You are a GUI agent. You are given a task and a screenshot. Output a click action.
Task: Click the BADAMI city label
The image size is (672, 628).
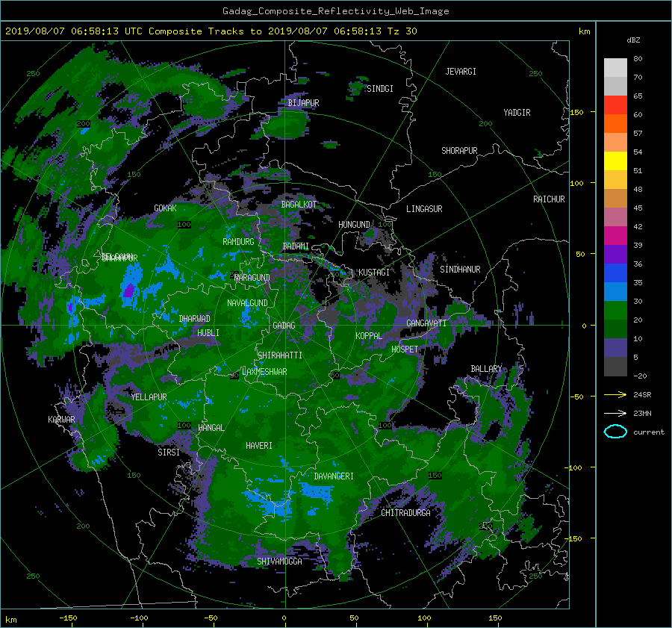(296, 246)
